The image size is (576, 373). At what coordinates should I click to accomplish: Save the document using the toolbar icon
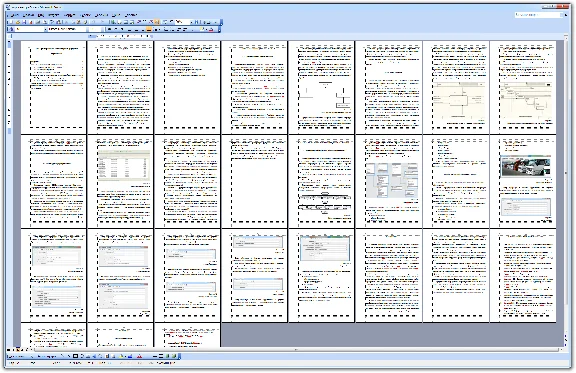click(24, 22)
